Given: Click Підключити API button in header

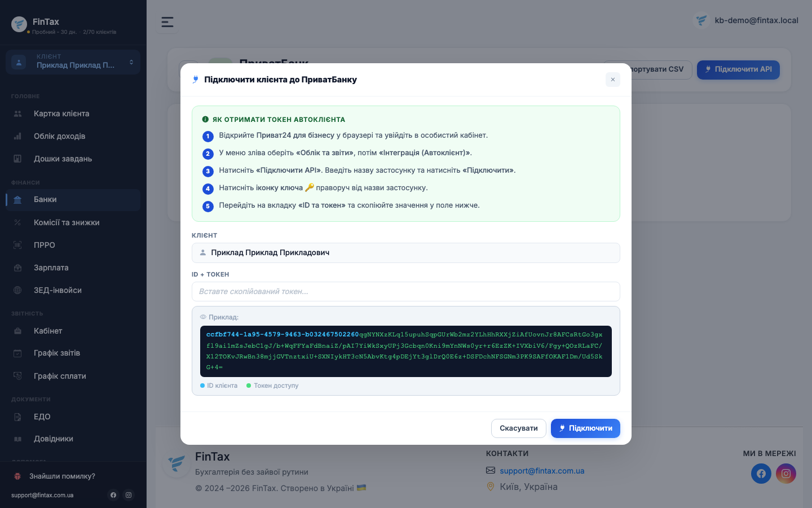Looking at the screenshot, I should (738, 69).
